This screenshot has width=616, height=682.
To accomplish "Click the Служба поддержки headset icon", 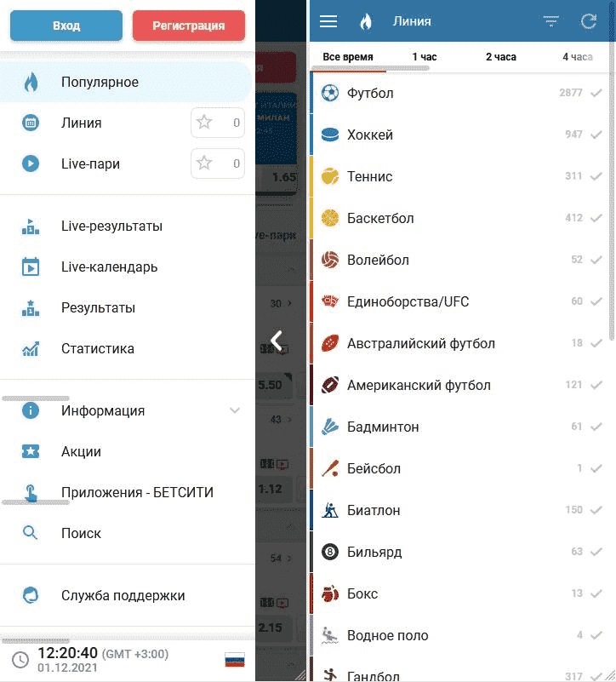I will click(x=31, y=595).
